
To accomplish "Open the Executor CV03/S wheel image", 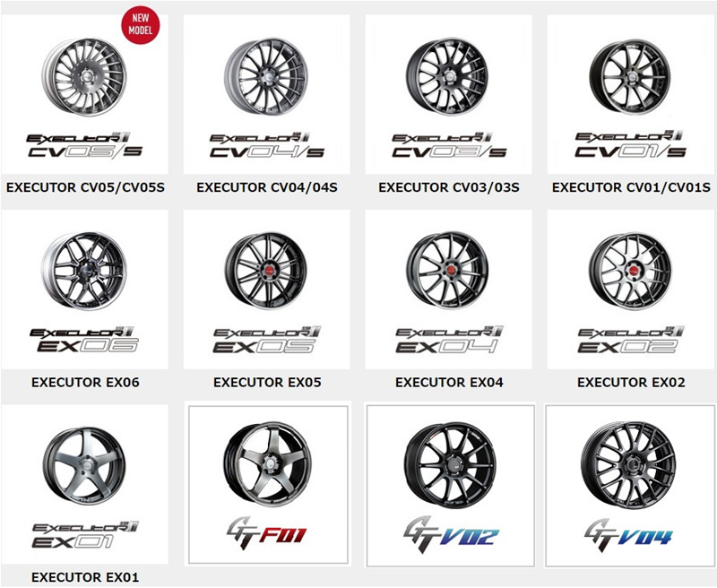I will pos(447,76).
